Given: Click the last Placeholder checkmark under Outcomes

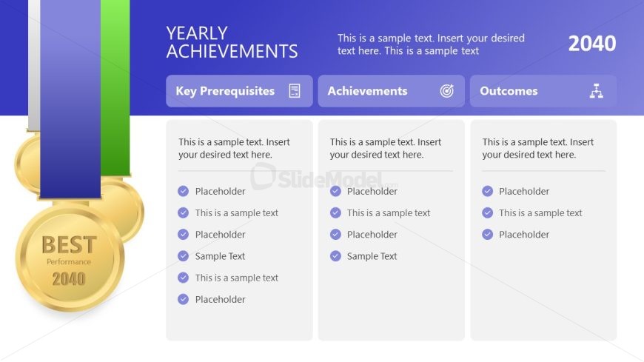Looking at the screenshot, I should coord(487,235).
